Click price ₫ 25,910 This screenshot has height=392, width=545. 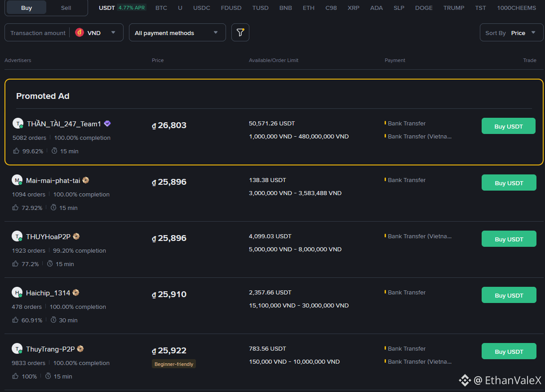(169, 294)
